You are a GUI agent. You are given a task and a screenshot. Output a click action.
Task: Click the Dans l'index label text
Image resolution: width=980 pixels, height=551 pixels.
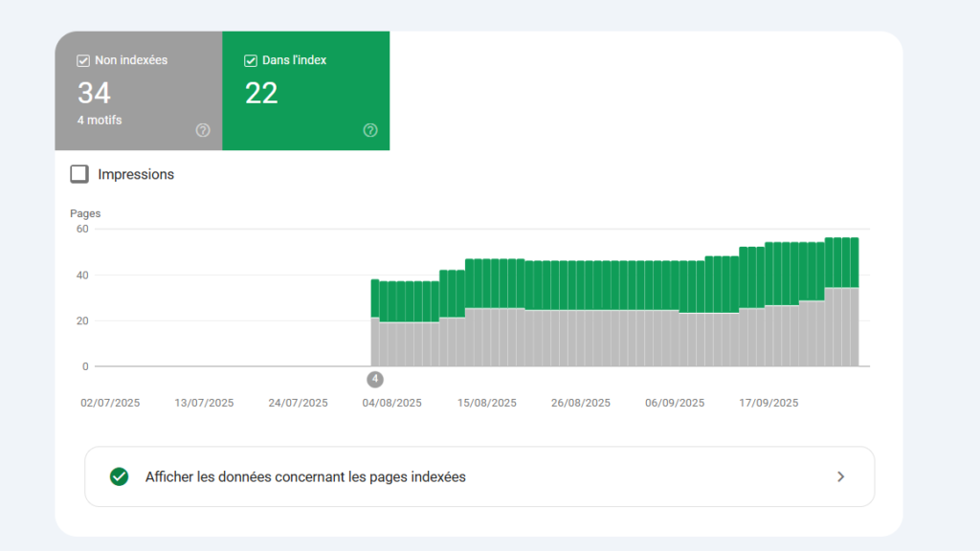[294, 60]
